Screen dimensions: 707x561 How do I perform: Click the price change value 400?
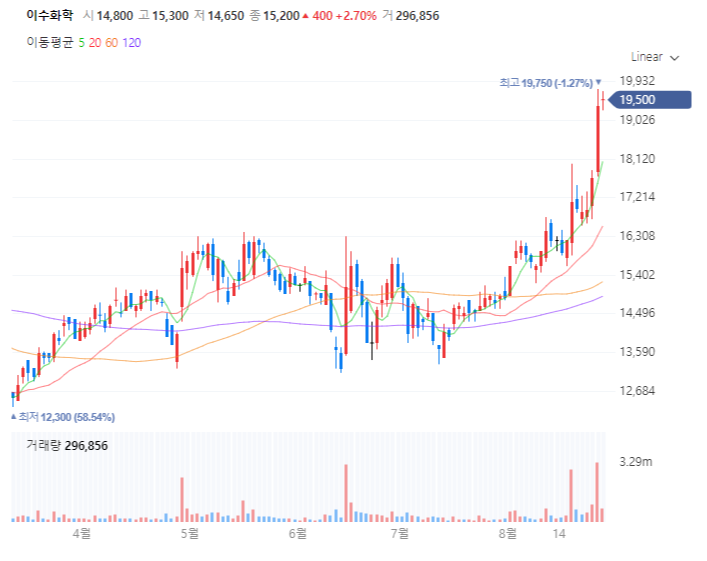[x=322, y=16]
